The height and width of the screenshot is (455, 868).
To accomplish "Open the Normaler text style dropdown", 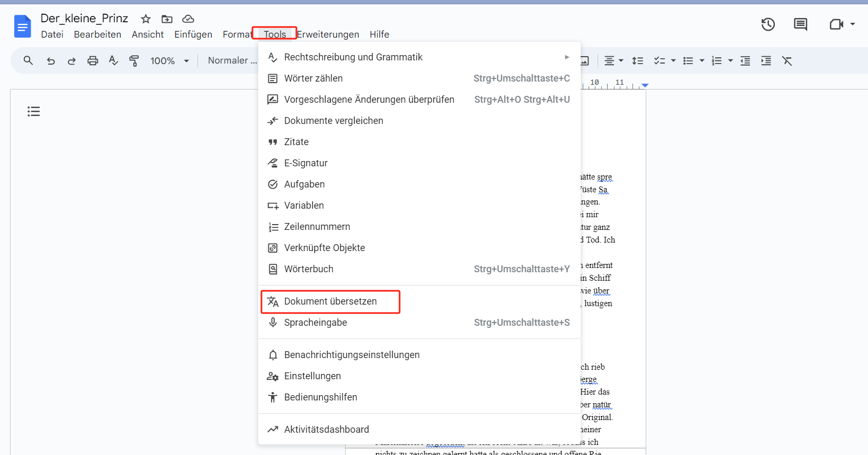I will 232,60.
